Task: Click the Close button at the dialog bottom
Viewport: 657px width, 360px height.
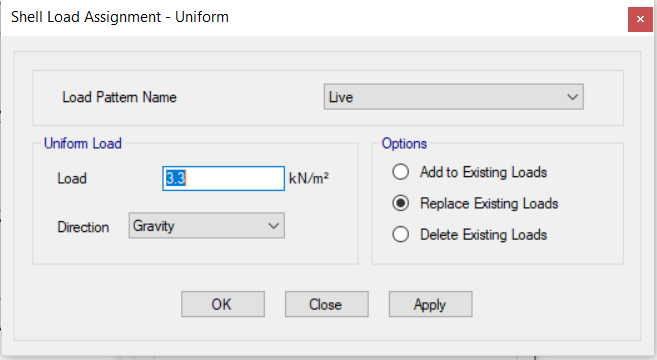Action: click(327, 304)
